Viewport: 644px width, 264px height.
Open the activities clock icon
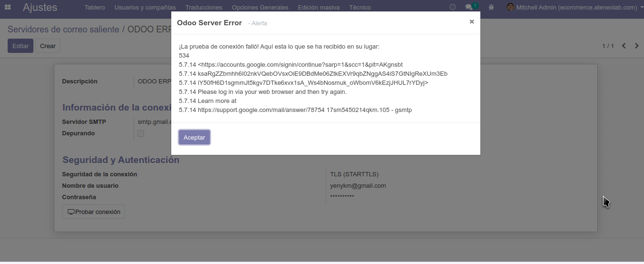click(453, 7)
